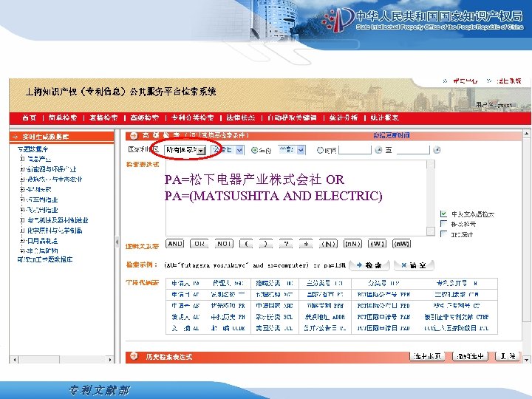Clear the expression with 清空 button
The image size is (532, 399).
pos(414,265)
